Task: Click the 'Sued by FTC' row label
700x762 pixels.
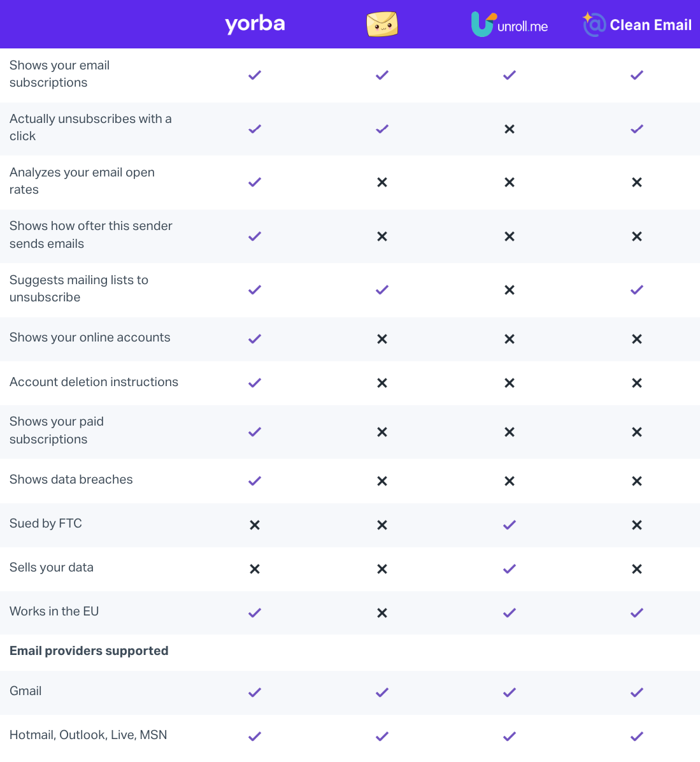Action: (46, 523)
